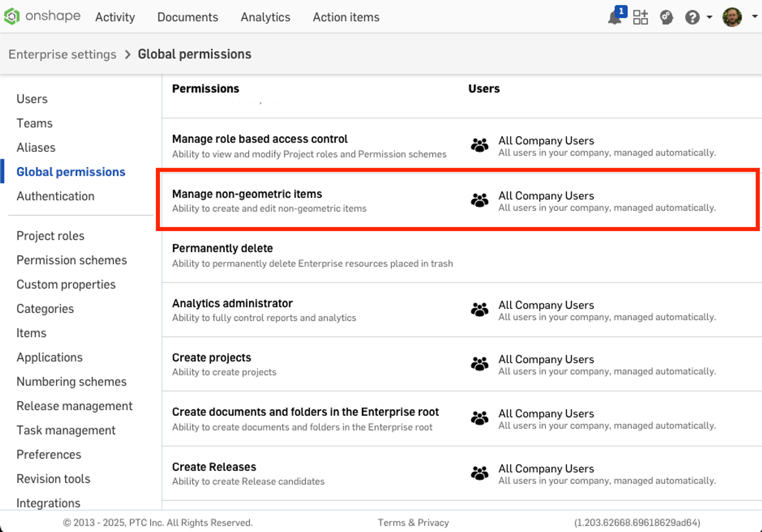
Task: Open the Terms & Privacy link
Action: point(413,522)
